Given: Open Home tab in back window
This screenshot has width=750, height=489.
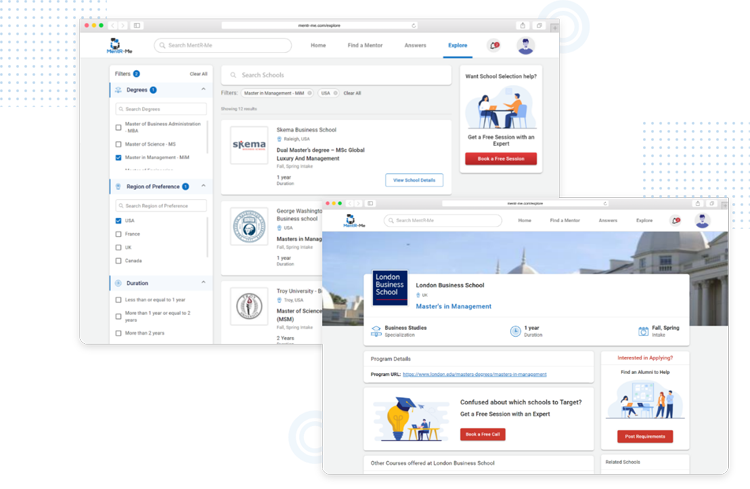Looking at the screenshot, I should [318, 45].
